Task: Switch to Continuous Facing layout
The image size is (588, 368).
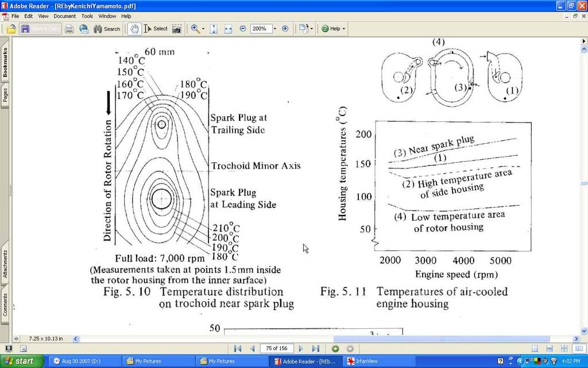Action: (564, 349)
